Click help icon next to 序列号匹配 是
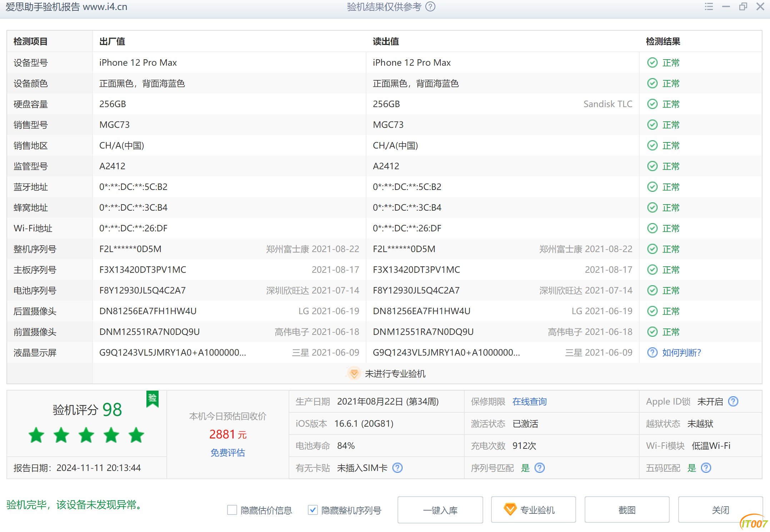 tap(539, 468)
